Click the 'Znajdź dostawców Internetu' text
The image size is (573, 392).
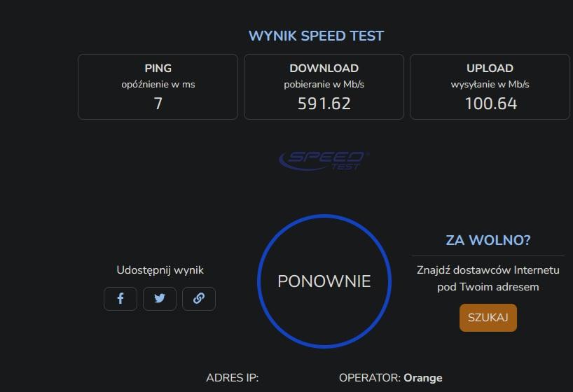coord(488,270)
